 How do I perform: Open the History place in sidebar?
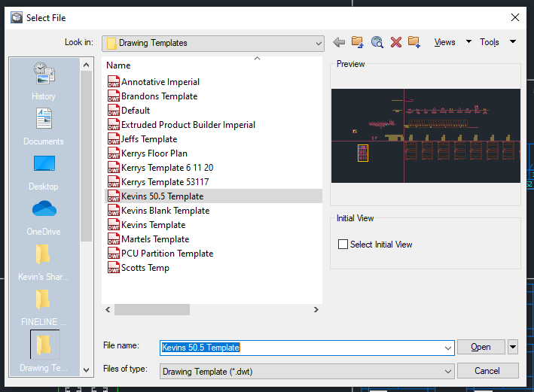pyautogui.click(x=44, y=81)
